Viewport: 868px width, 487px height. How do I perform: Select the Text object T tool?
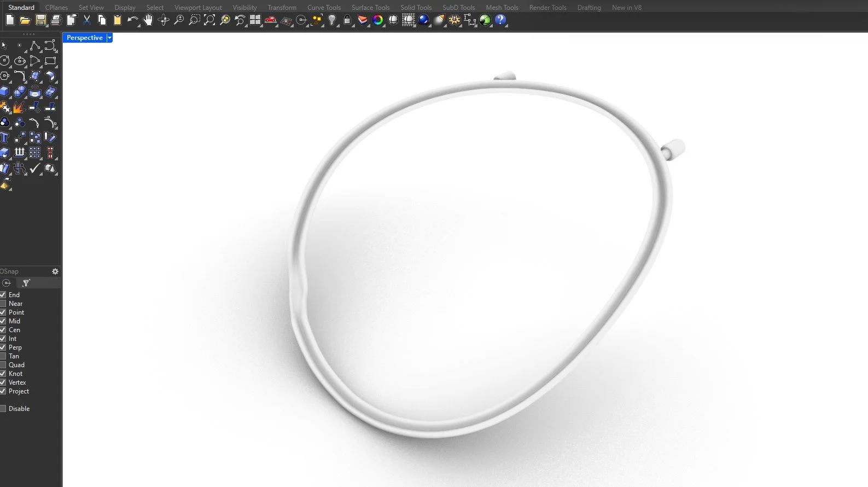click(5, 137)
